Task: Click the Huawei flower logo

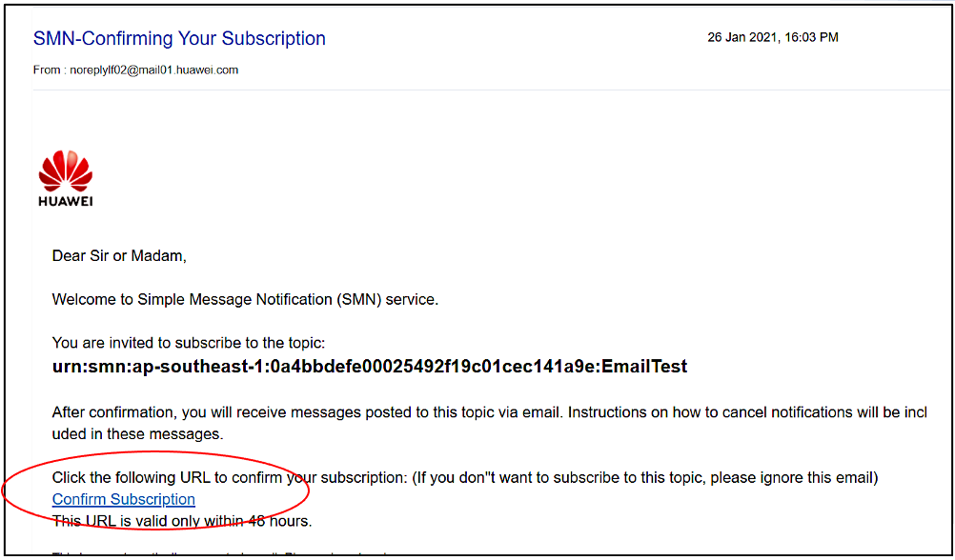Action: tap(65, 170)
